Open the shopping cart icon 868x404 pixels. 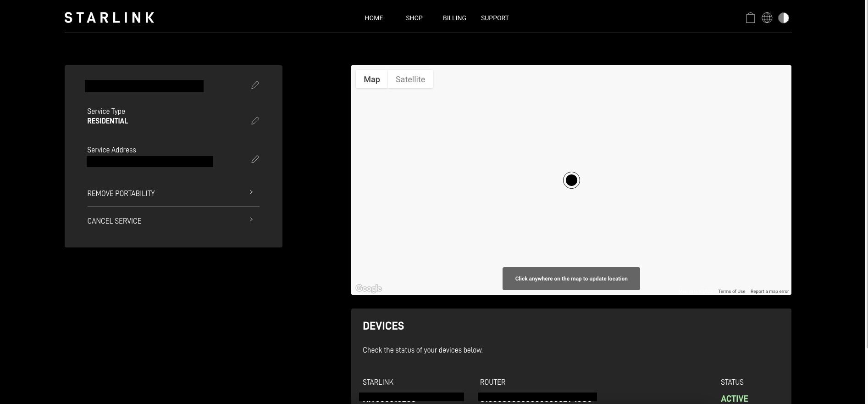click(x=750, y=18)
